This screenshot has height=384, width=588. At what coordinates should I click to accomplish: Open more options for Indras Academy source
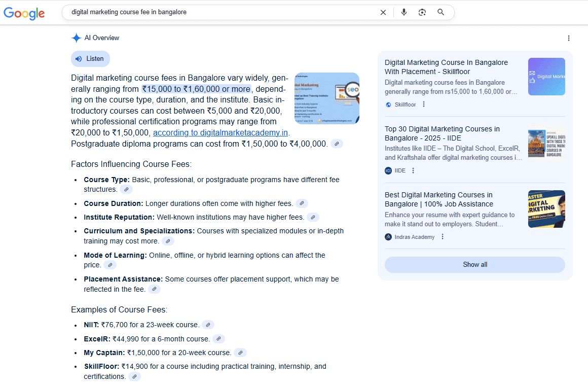[x=443, y=236]
